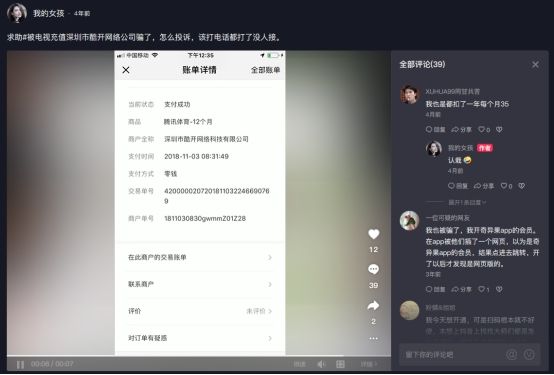554x375 pixels.
Task: Like the video with the heart icon
Action: point(373,234)
